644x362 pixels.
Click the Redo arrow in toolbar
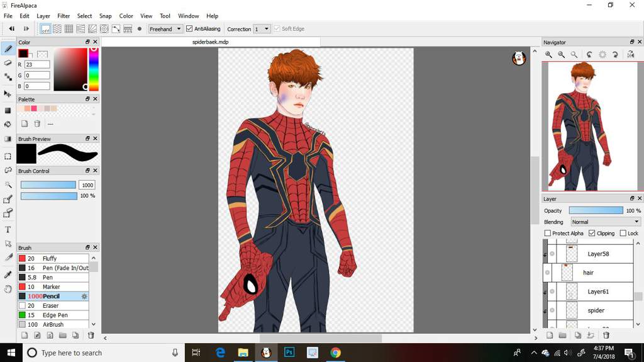click(x=26, y=29)
